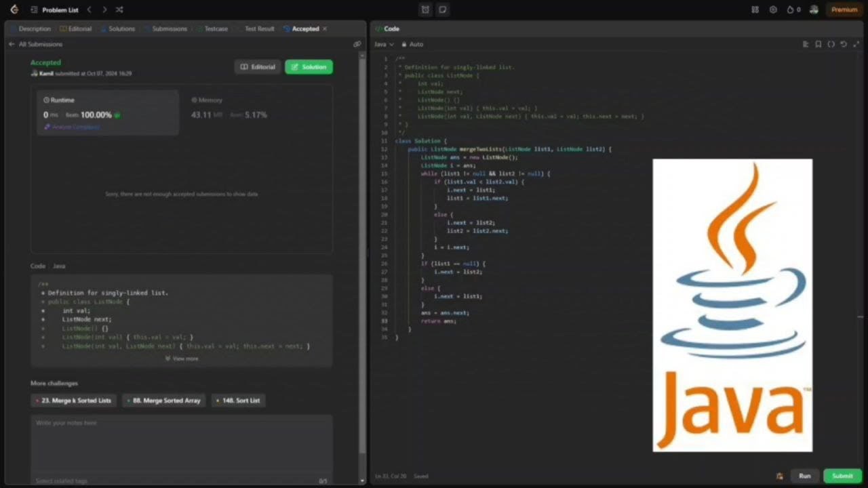Click the curly braces icon

[x=831, y=44]
